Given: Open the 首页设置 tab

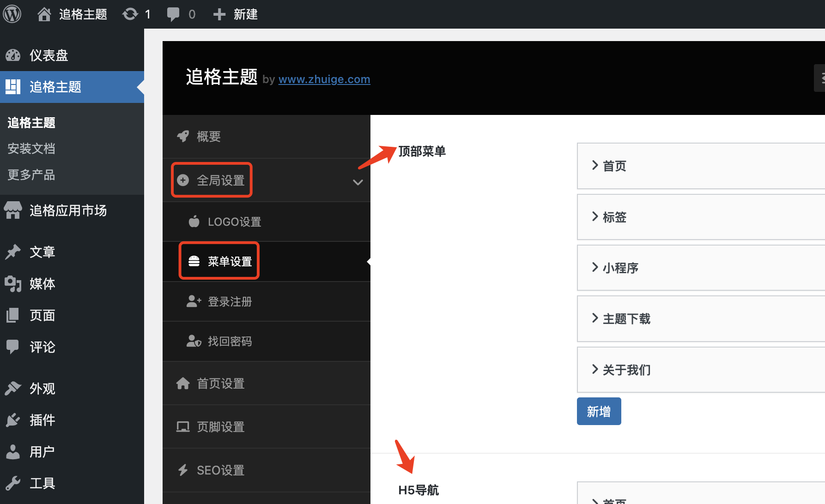Looking at the screenshot, I should (x=267, y=384).
